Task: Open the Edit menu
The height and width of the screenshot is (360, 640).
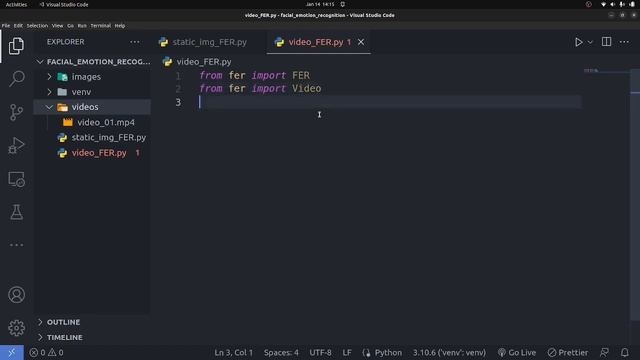Action: 18,25
